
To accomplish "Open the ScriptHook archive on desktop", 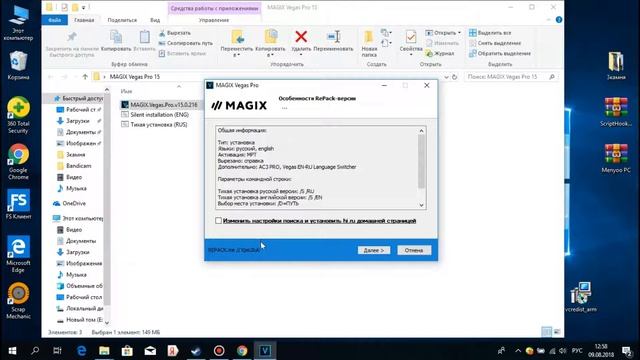I will tap(616, 112).
